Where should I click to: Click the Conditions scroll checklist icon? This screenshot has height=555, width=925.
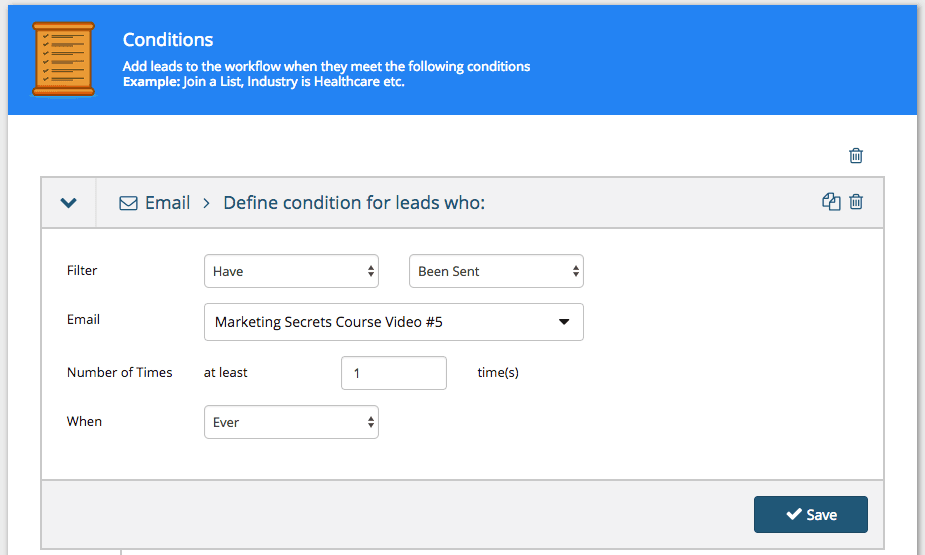[x=63, y=60]
